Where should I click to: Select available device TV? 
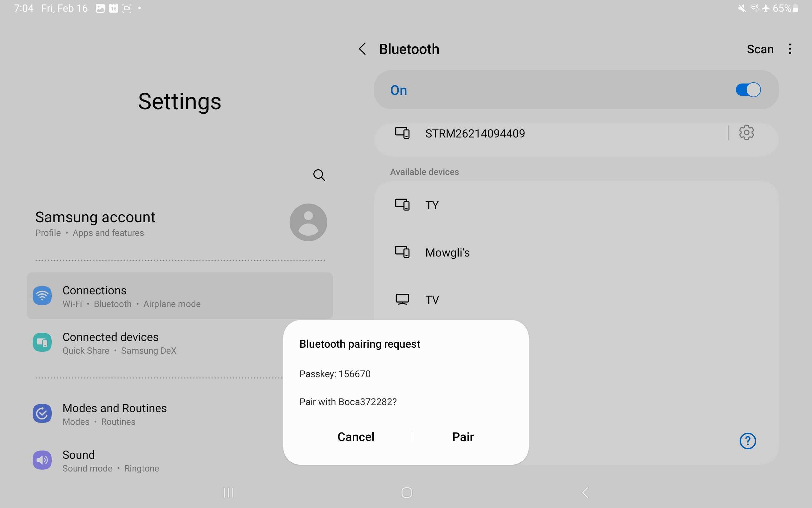576,299
